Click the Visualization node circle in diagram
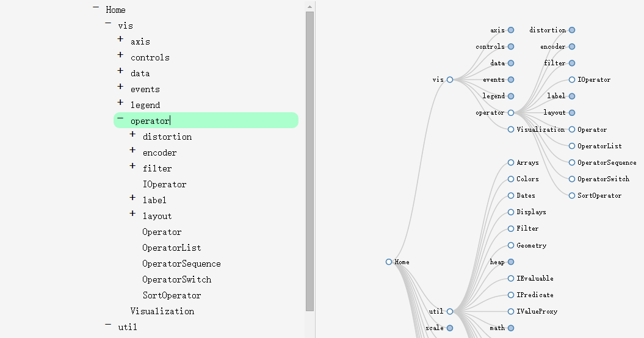644x338 pixels. point(511,129)
